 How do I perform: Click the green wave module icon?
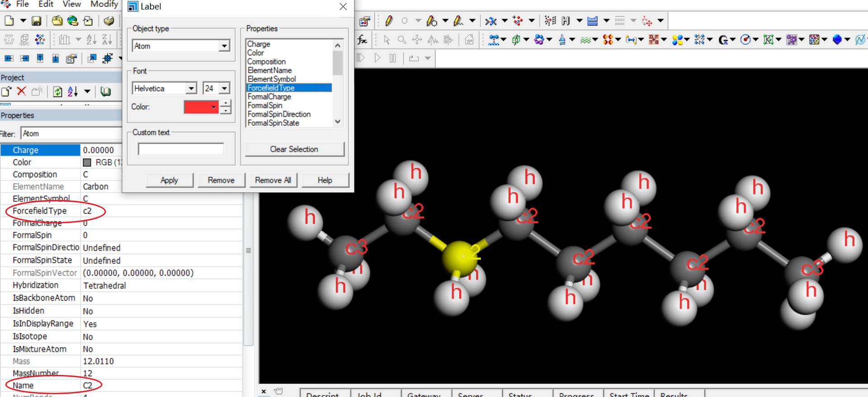click(585, 40)
